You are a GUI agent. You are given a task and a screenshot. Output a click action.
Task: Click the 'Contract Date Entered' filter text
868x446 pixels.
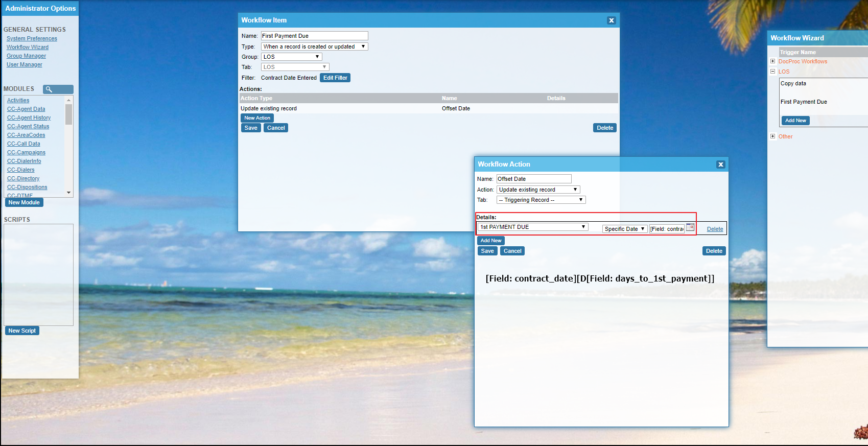point(289,78)
